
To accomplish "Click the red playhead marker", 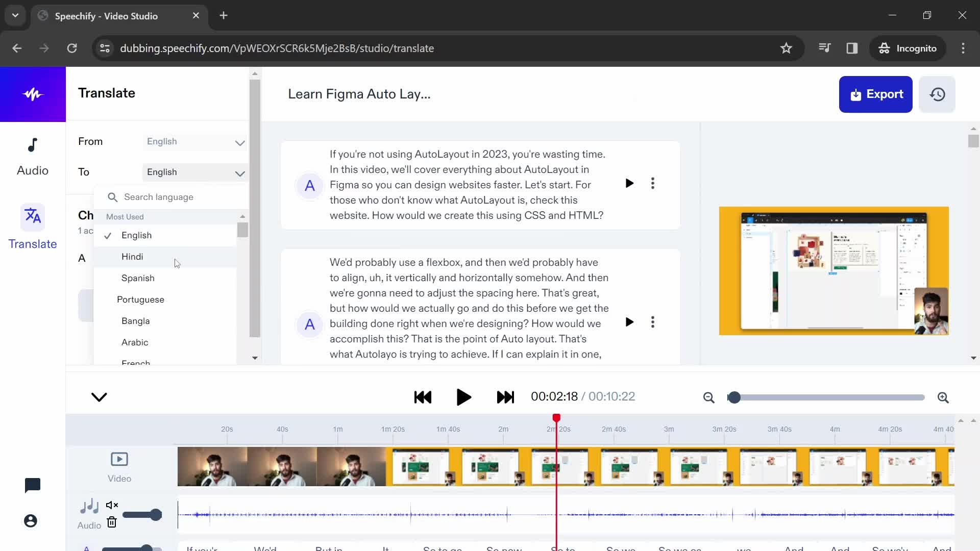I will (556, 418).
